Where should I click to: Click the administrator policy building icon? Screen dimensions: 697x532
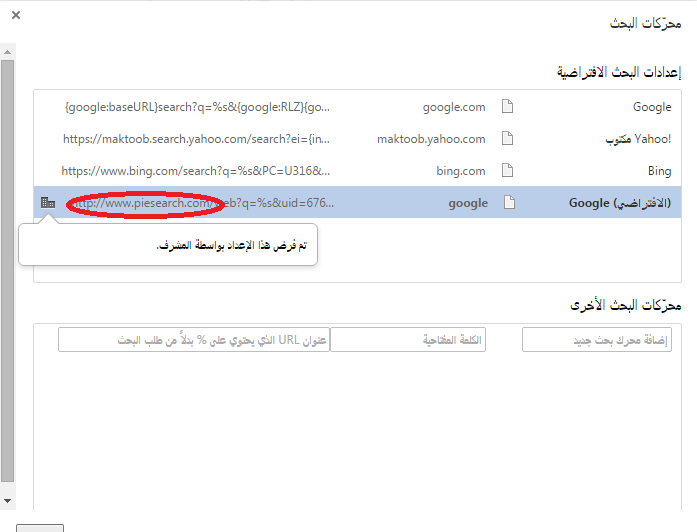pyautogui.click(x=48, y=203)
